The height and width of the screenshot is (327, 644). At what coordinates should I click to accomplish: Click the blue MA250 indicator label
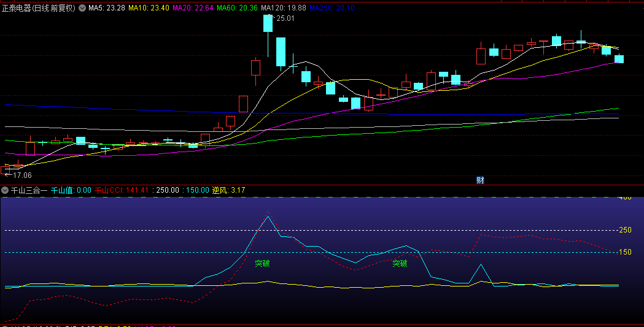330,8
